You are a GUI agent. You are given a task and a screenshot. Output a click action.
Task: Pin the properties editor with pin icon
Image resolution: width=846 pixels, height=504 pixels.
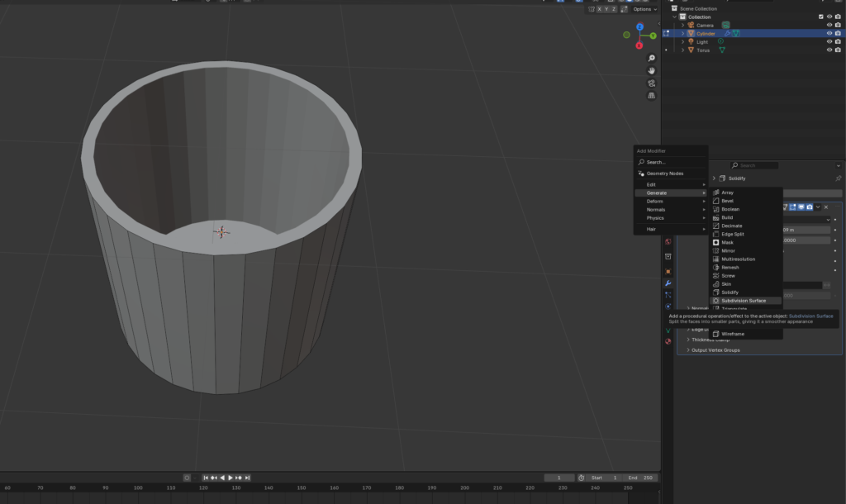pos(838,178)
